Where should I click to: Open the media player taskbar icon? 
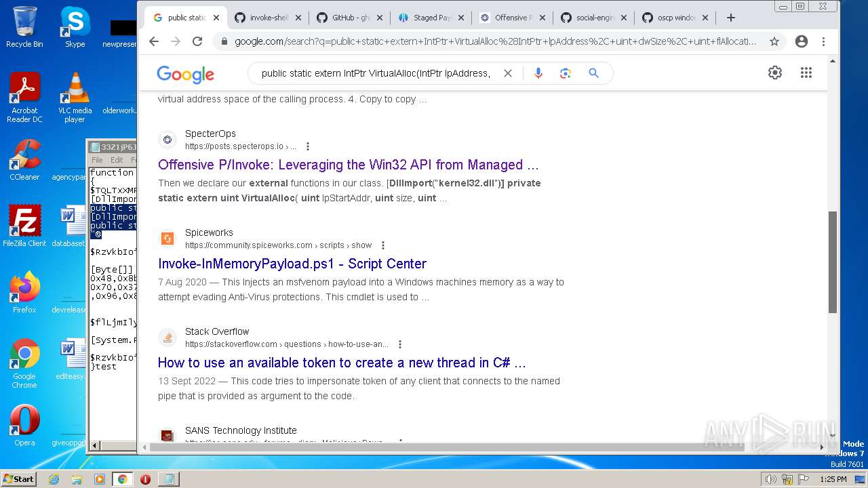pos(100,479)
